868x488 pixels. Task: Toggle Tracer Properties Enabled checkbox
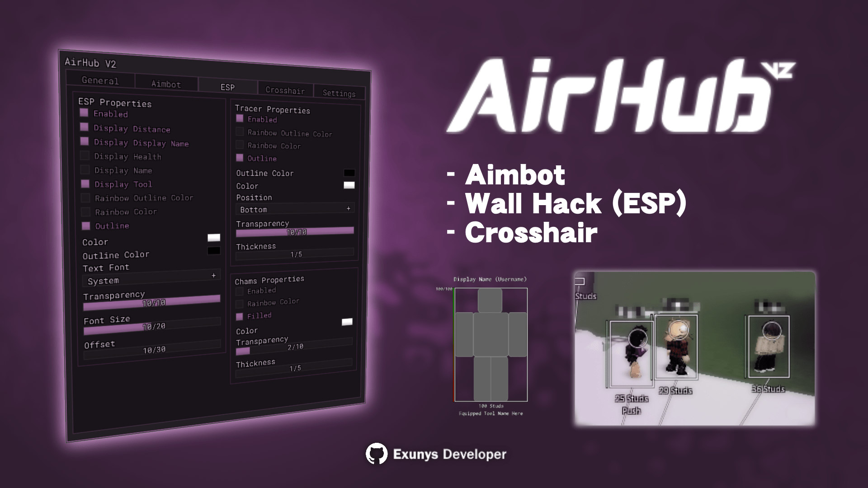click(240, 119)
